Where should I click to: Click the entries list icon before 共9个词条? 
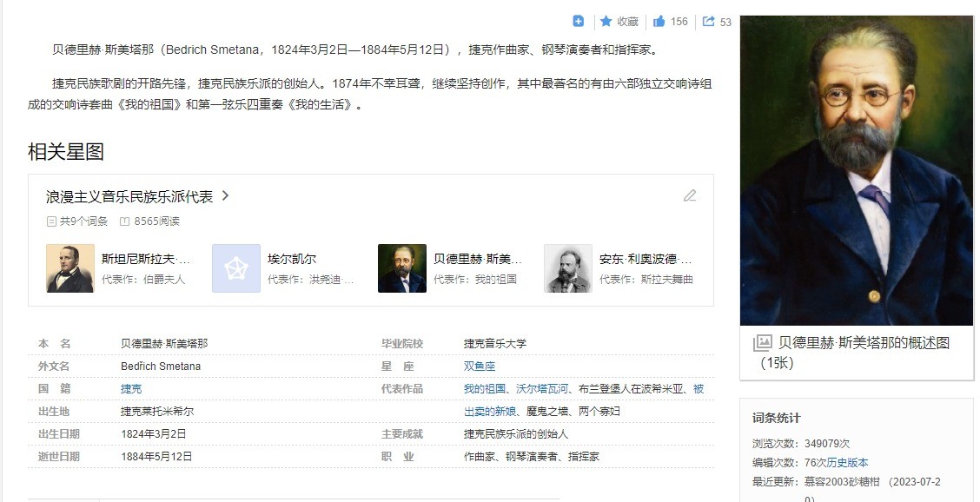[x=51, y=221]
